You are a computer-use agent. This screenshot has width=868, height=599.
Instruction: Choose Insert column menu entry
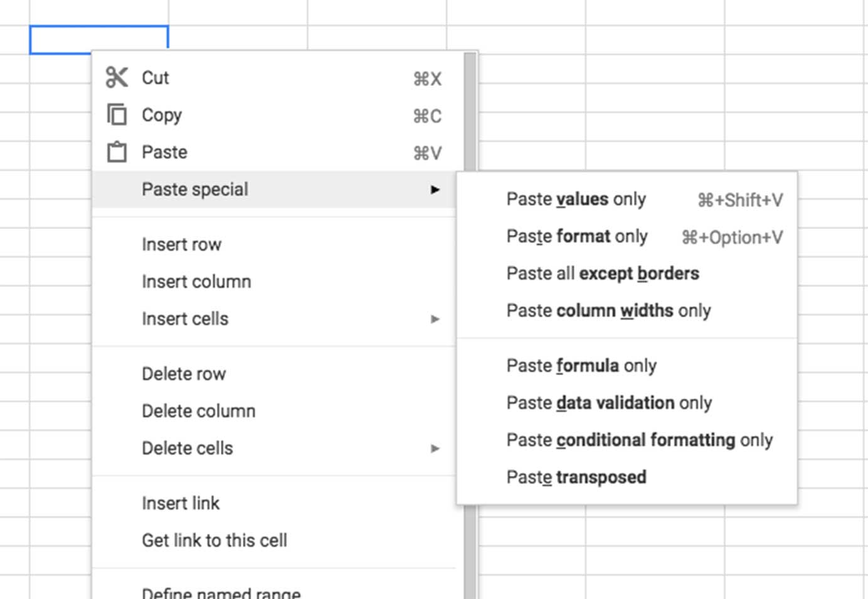196,282
